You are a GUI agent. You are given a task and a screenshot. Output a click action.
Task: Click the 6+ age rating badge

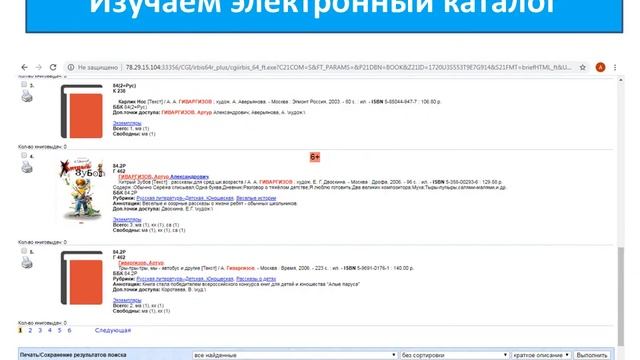[x=315, y=157]
